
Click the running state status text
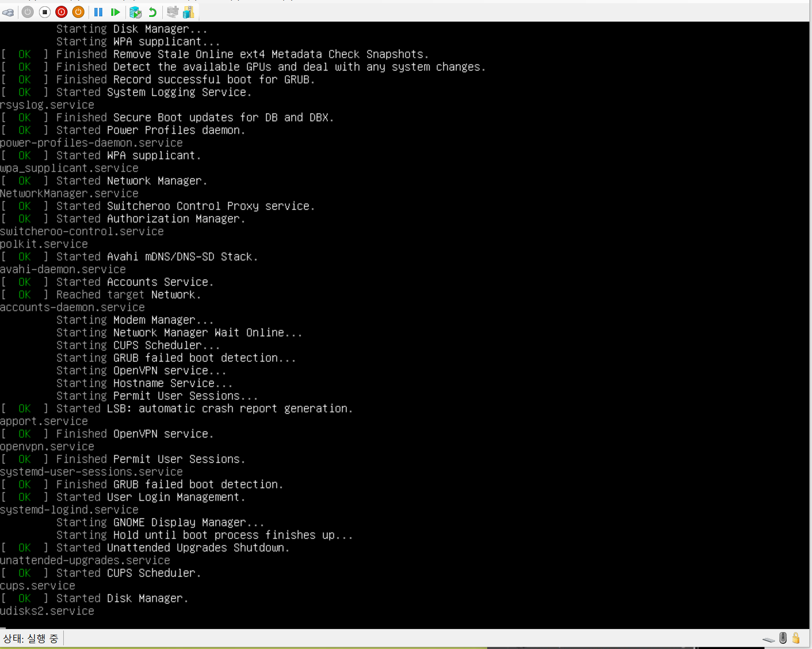click(31, 639)
